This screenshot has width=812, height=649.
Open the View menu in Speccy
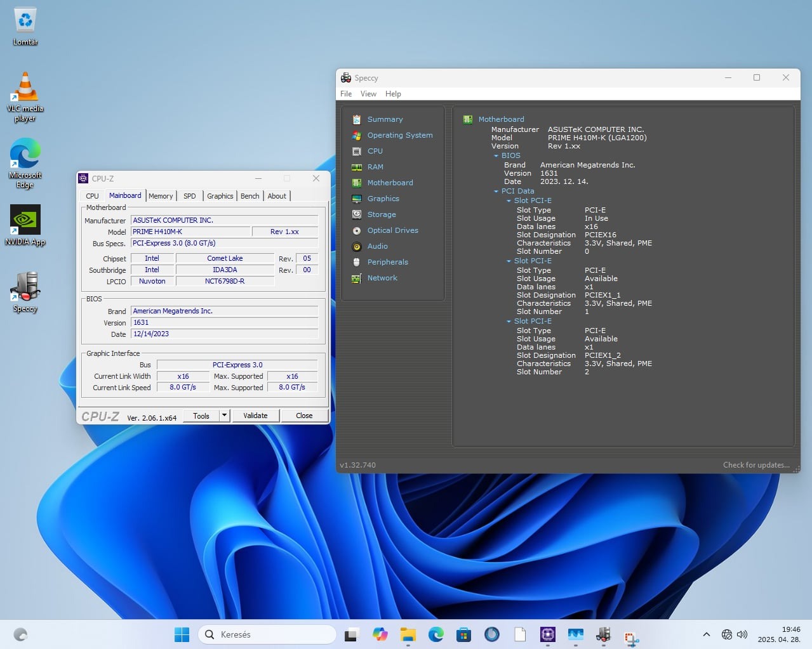[368, 94]
